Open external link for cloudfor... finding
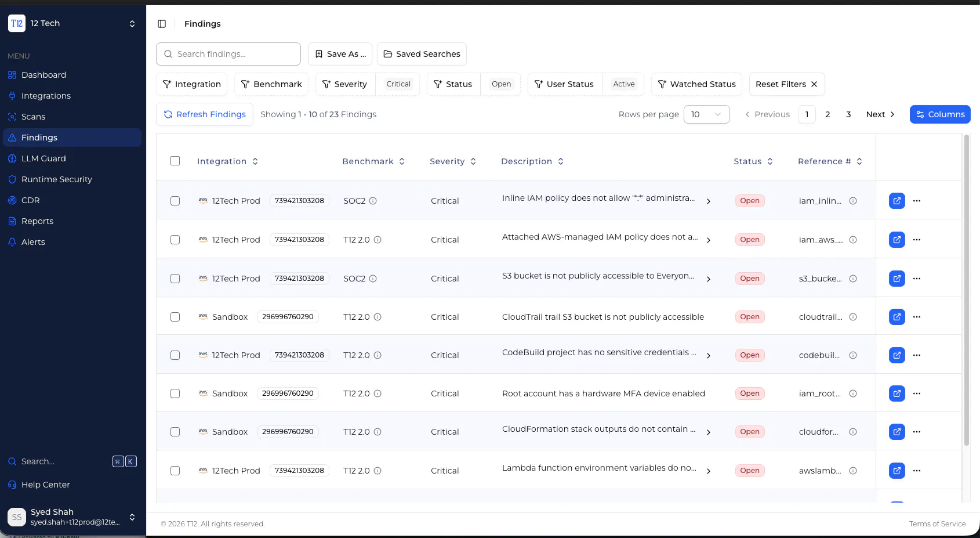Viewport: 980px width, 538px height. click(x=896, y=432)
